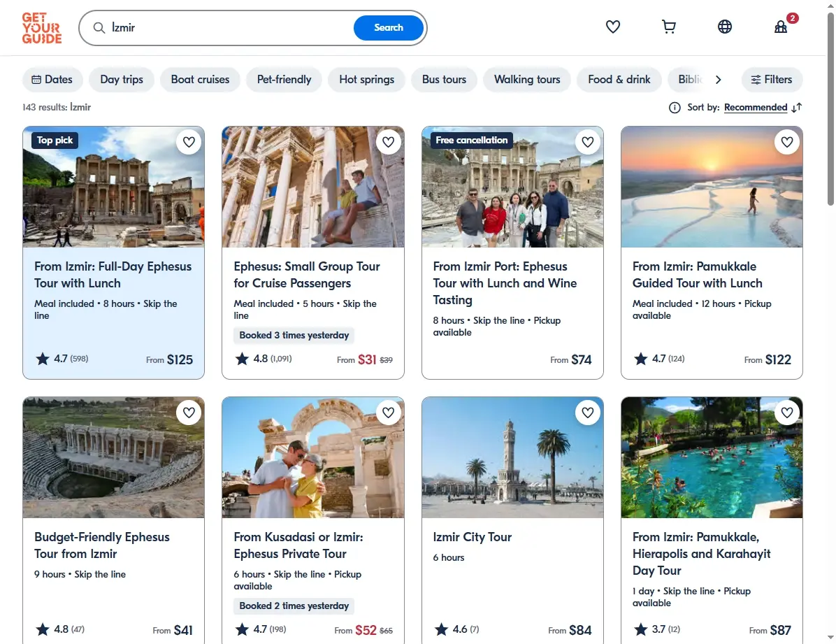Open From Kusadasi or Izmir: Ephesus Private Tour title
Screen dimensions: 836x644
pyautogui.click(x=298, y=545)
